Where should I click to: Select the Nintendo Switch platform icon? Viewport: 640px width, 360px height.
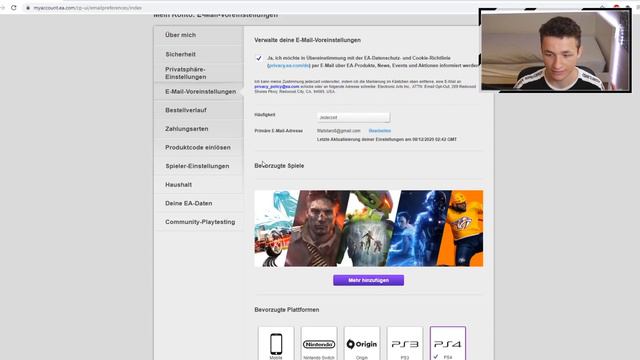point(319,344)
